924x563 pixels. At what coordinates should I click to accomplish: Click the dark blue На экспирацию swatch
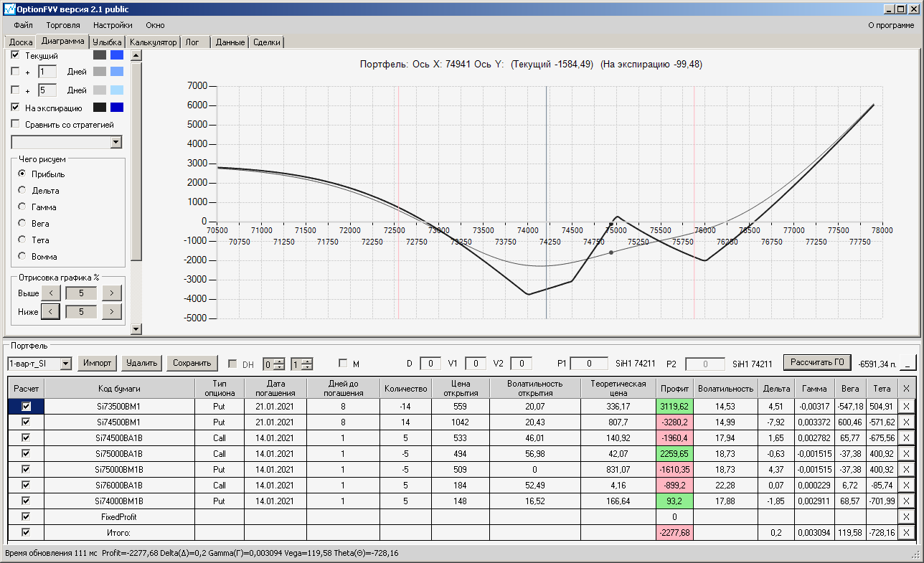tap(117, 108)
